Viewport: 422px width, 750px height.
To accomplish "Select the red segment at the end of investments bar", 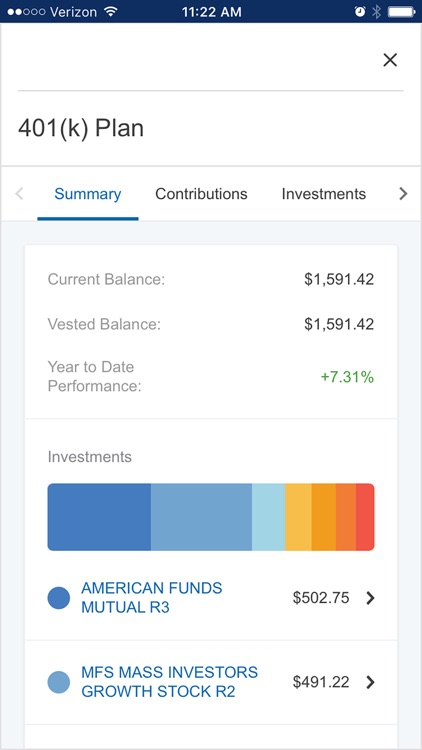I will 365,517.
